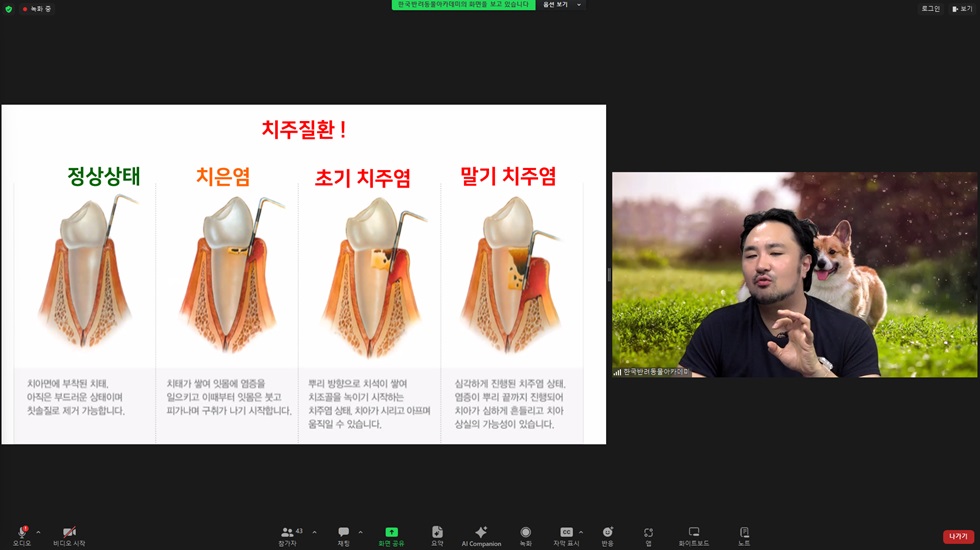Screen dimensions: 980x550
Task: Click the 로그인 sign-in button
Action: click(x=931, y=9)
